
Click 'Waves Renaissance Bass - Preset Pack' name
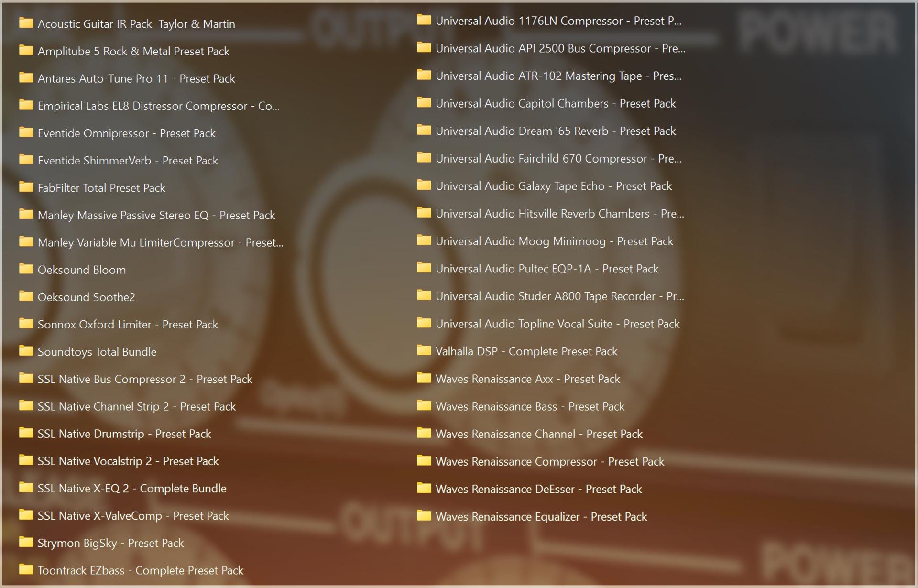point(530,406)
